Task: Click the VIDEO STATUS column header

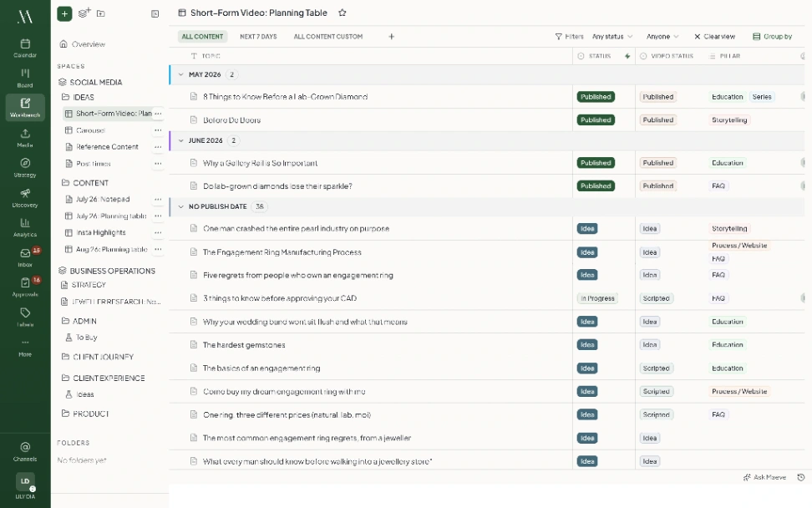Action: pyautogui.click(x=667, y=56)
